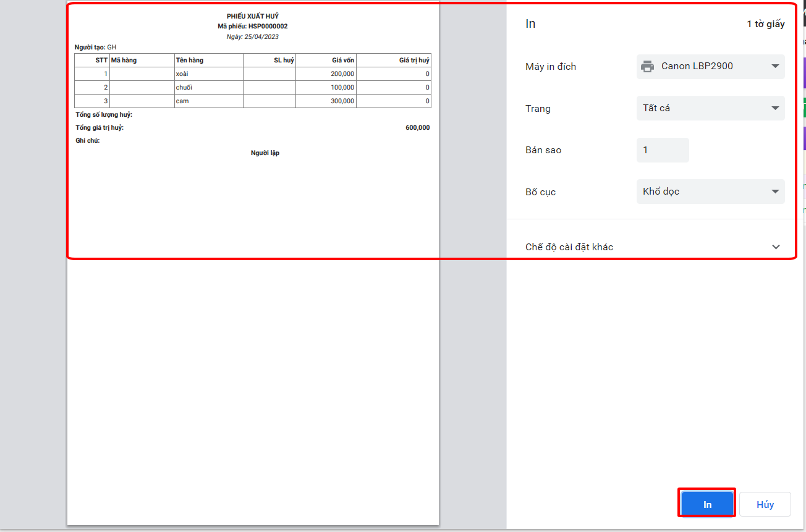Click the Bản sao copies input field
Viewport: 806px width, 532px height.
coord(663,150)
